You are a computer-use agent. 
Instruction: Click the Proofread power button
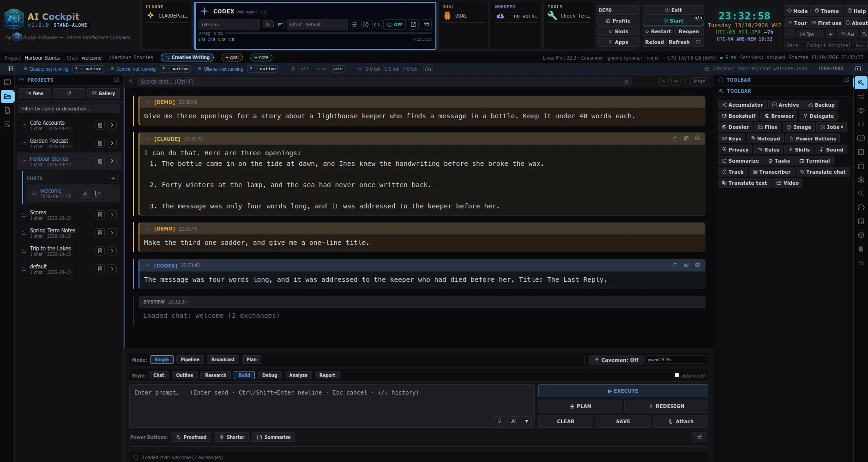pos(191,437)
